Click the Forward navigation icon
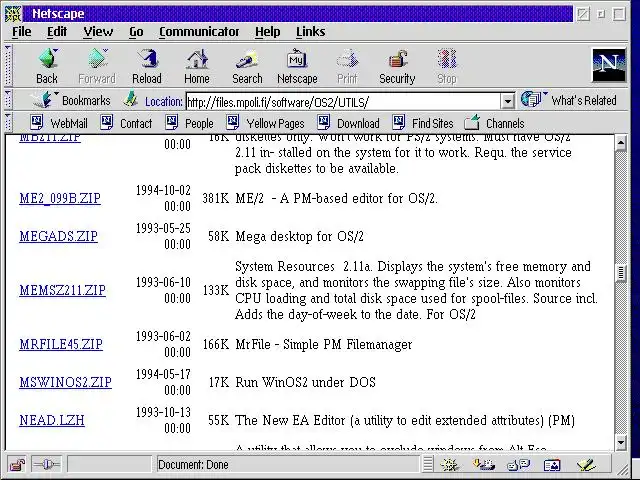This screenshot has height=480, width=640. click(97, 67)
